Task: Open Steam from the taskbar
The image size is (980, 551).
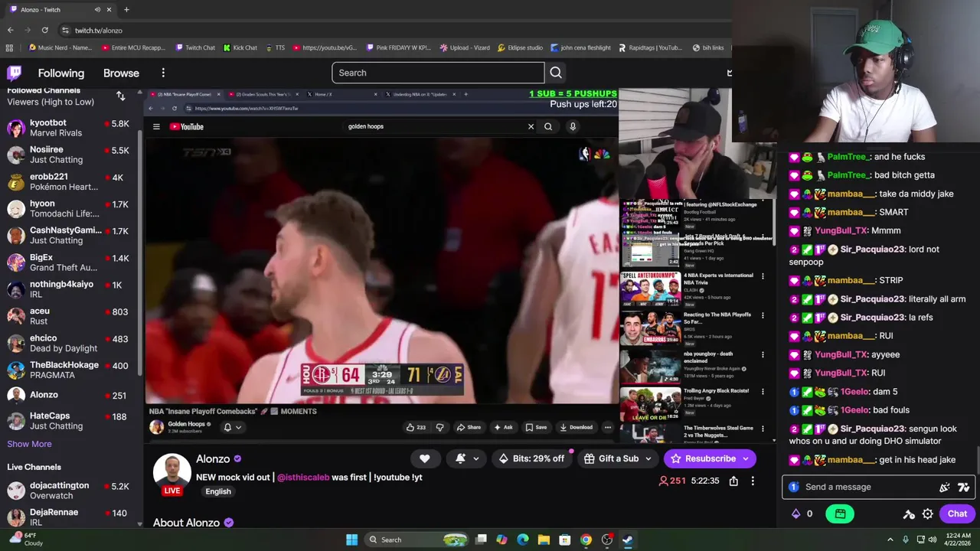Action: pyautogui.click(x=627, y=540)
